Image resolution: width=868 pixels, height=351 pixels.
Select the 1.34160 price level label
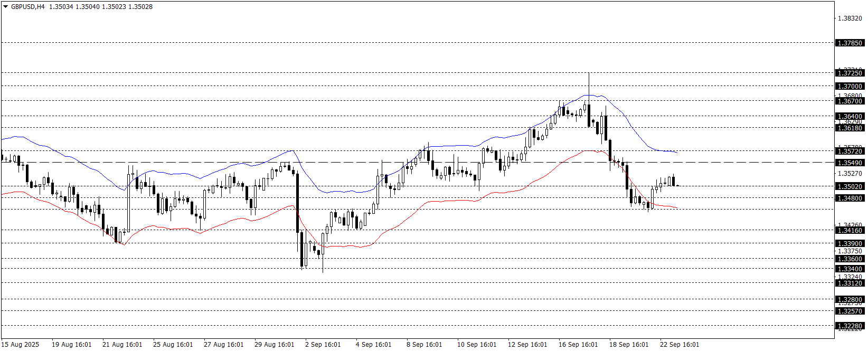click(850, 230)
